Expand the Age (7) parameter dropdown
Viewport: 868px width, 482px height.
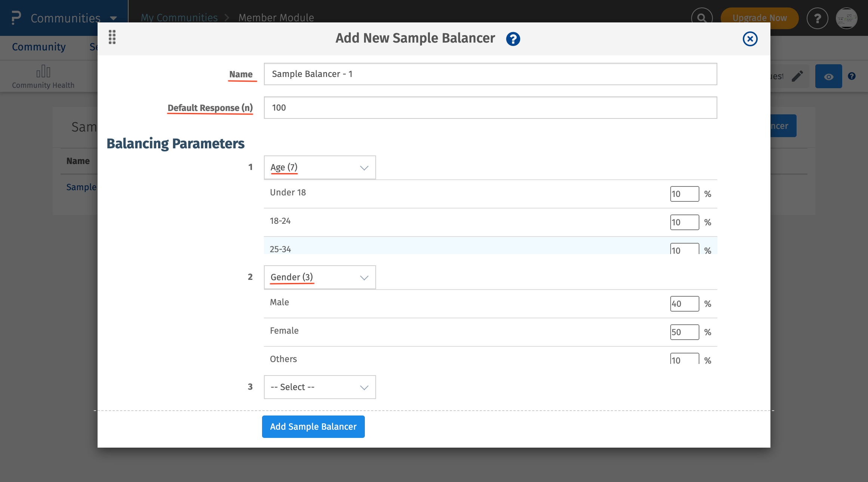coord(320,167)
